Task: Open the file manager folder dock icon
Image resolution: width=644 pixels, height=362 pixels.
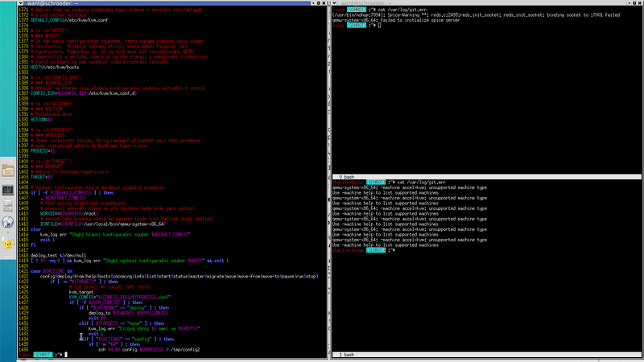Action: point(8,171)
